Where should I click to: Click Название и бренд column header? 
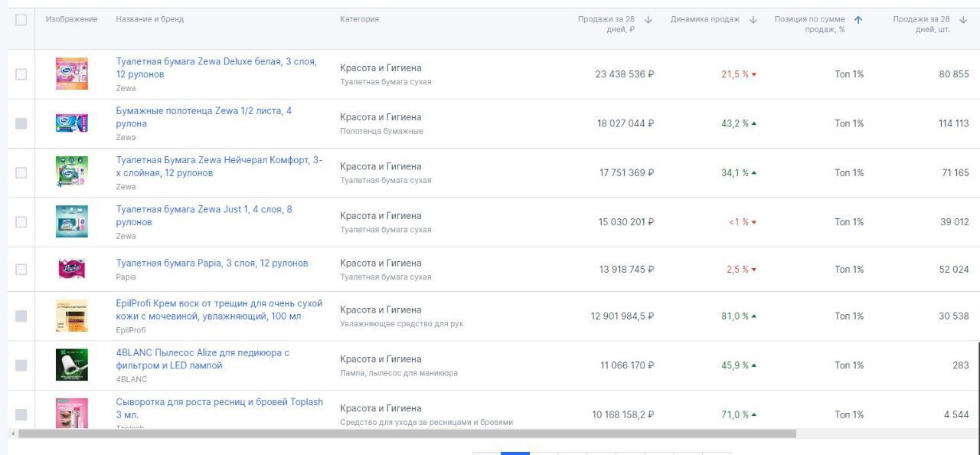149,19
